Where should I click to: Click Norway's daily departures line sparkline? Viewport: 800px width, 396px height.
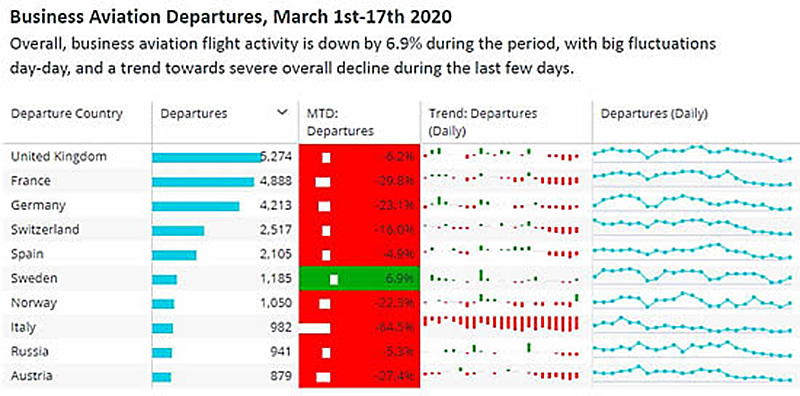(x=694, y=301)
